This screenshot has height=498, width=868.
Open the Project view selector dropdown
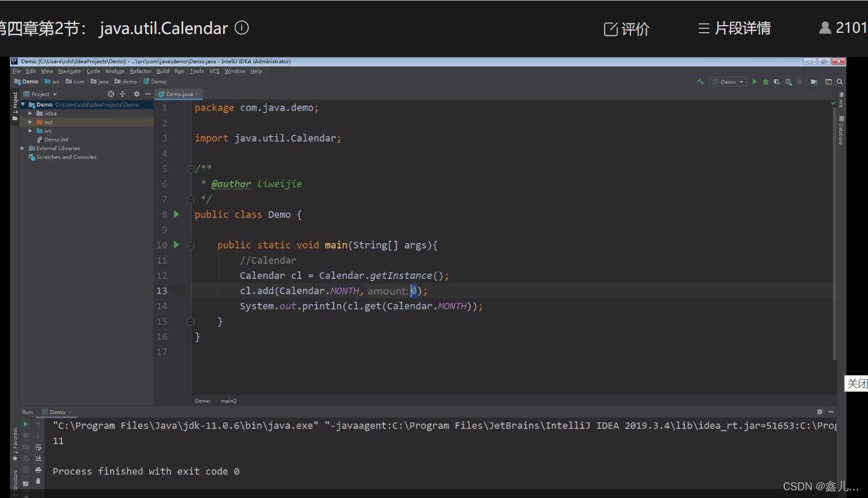(x=40, y=94)
